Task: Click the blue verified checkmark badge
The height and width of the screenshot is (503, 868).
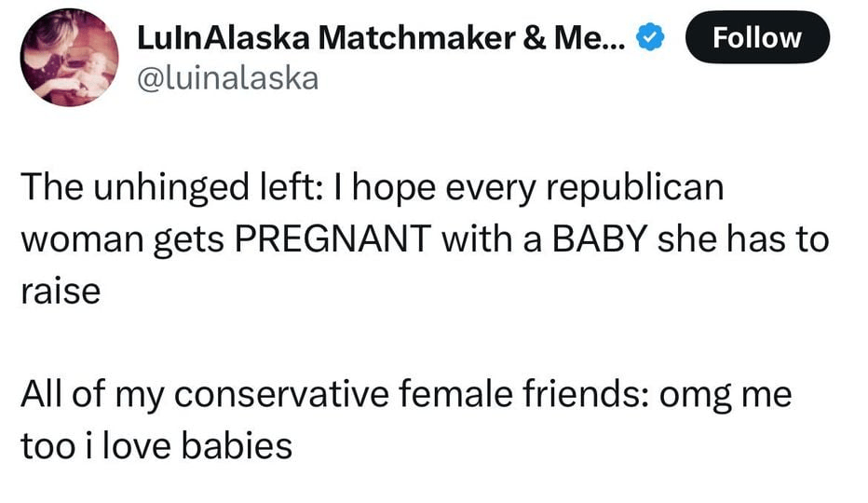Action: 651,37
